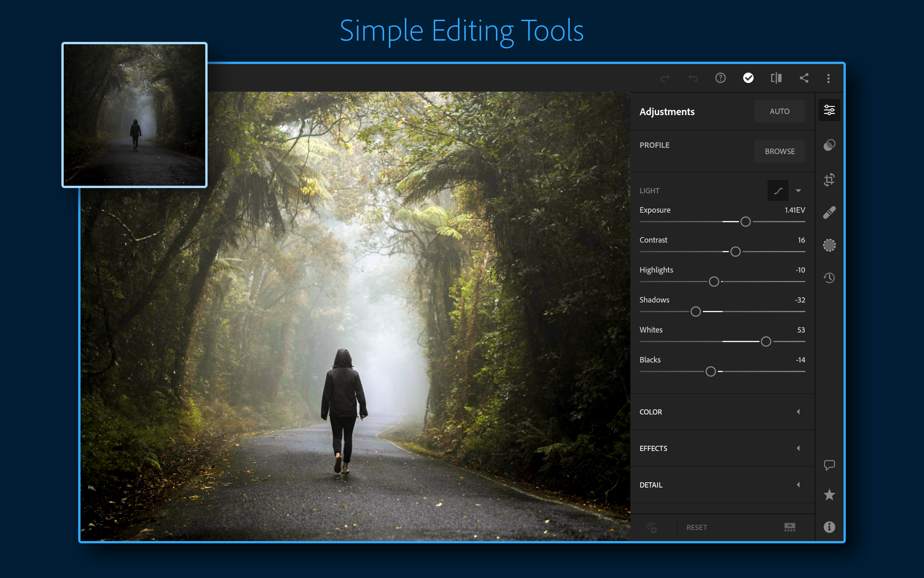Select the crop and rotate tool
Screen dimensions: 924x578
pyautogui.click(x=830, y=180)
